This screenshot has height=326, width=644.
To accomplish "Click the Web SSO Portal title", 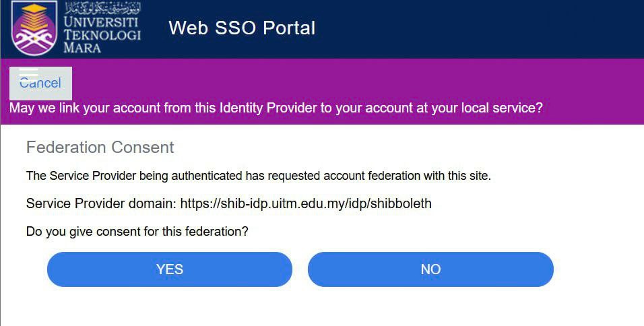I will [242, 28].
